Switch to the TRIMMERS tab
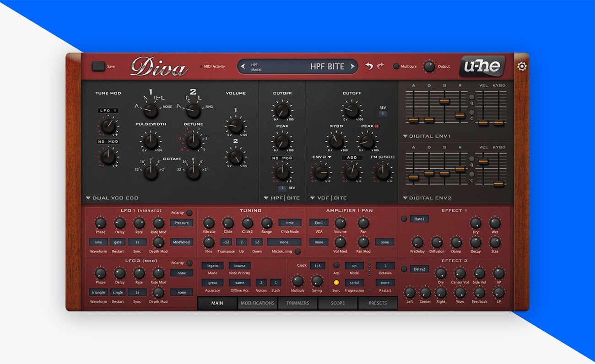This screenshot has height=364, width=595. (x=297, y=303)
